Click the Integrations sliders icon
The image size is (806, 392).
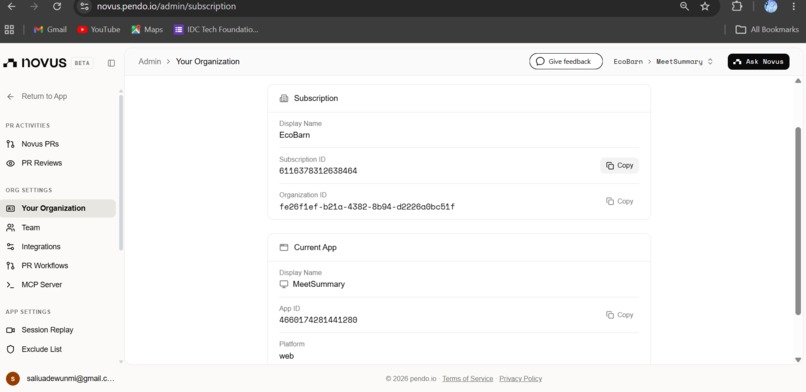(x=10, y=247)
